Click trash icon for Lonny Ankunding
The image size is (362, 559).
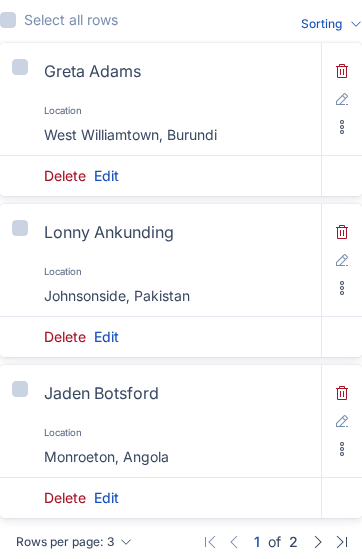click(x=342, y=232)
